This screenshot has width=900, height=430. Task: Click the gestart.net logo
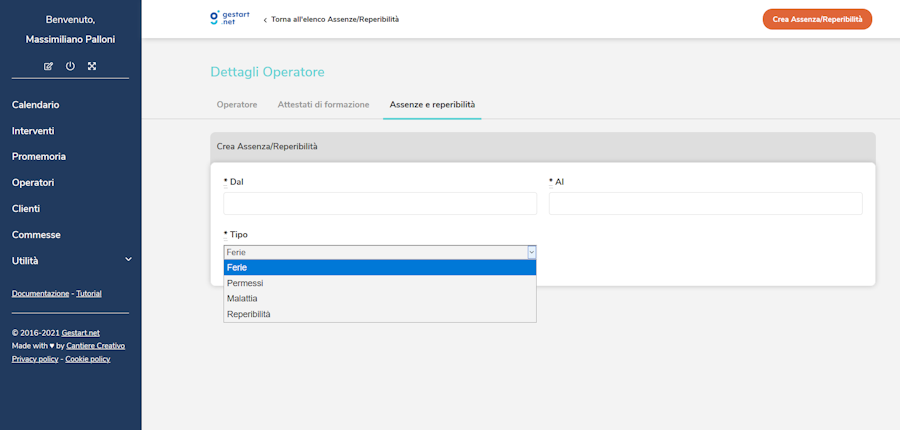pos(230,19)
